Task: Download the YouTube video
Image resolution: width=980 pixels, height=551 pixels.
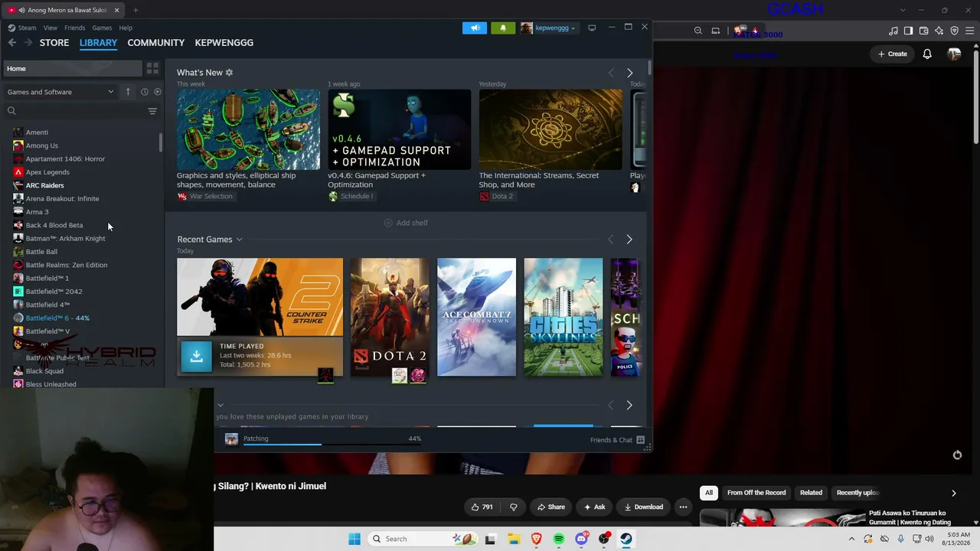Action: 643,507
